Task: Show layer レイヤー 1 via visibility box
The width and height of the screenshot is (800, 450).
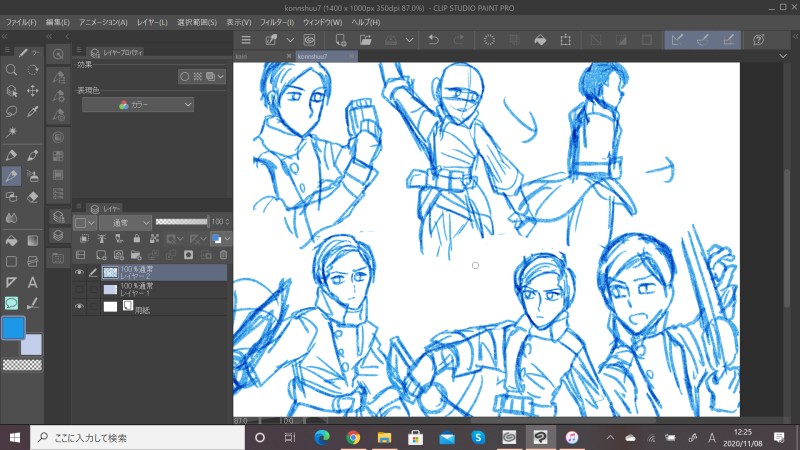Action: [79, 289]
